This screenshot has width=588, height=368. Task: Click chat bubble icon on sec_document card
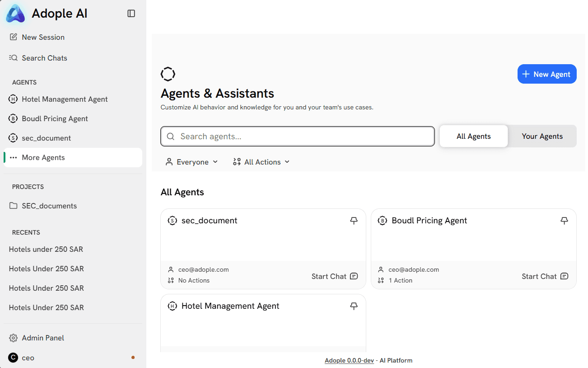[x=354, y=276]
